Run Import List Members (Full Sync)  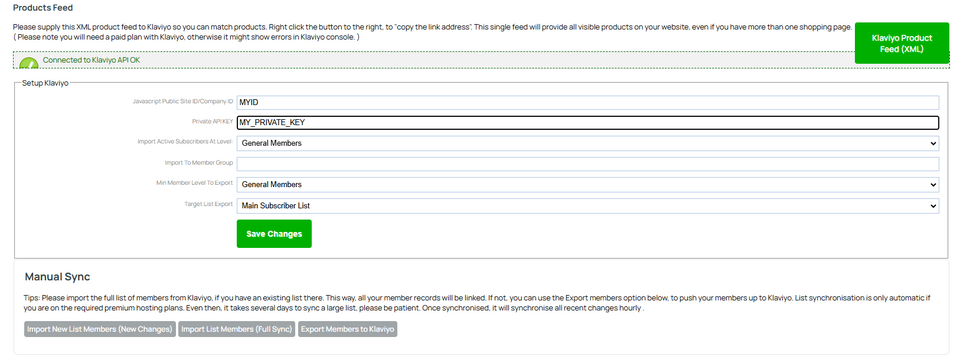pyautogui.click(x=237, y=329)
